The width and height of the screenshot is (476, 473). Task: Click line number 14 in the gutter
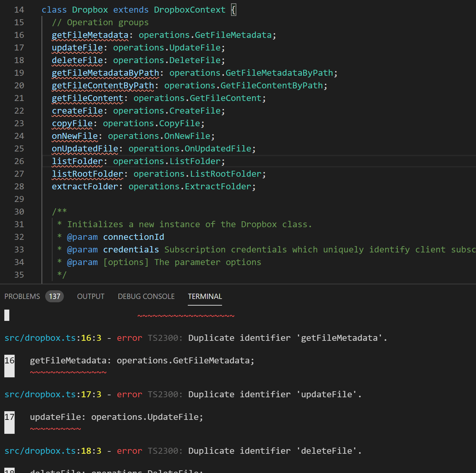pyautogui.click(x=19, y=10)
